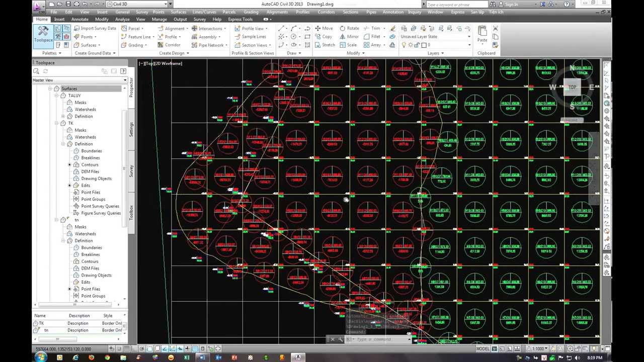Expand the Create Design panel

[174, 53]
